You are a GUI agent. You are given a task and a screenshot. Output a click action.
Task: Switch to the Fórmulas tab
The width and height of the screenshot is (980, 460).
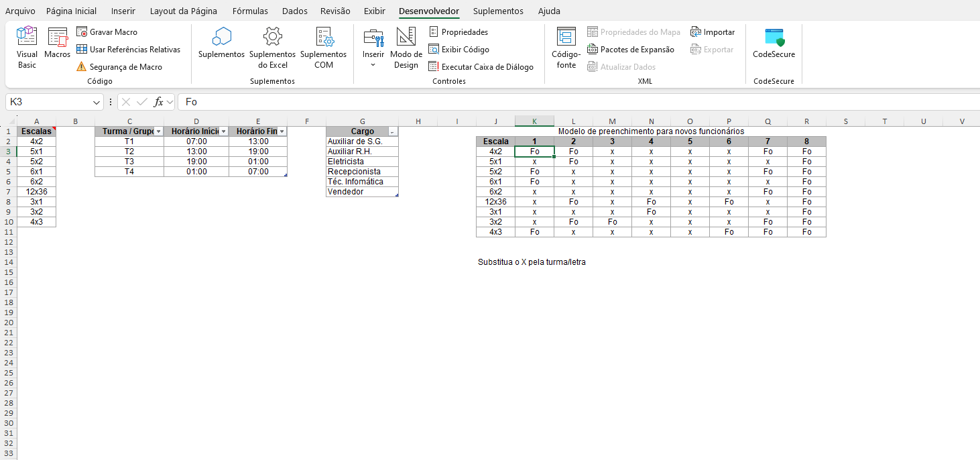tap(250, 11)
